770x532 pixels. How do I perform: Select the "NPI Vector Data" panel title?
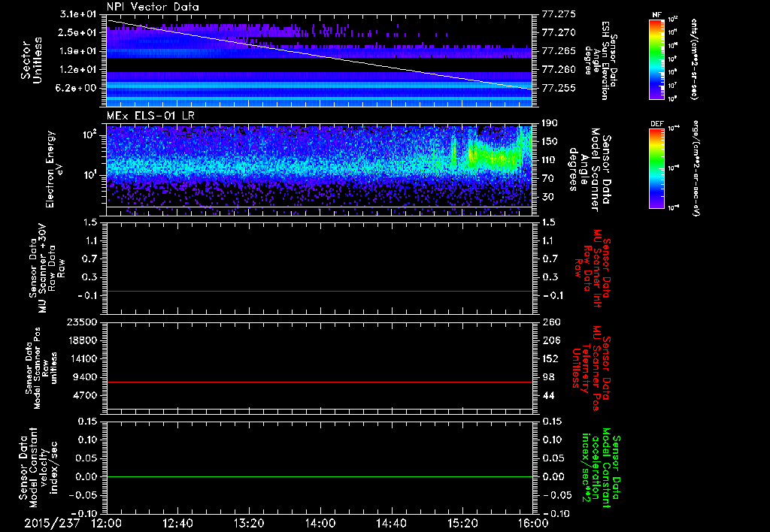(153, 7)
